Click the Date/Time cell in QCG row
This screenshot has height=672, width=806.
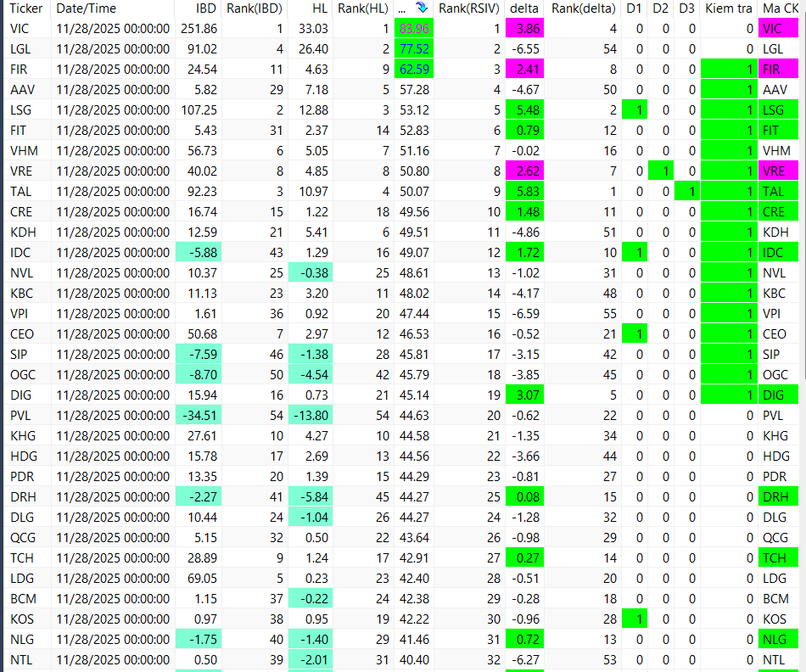pos(113,538)
